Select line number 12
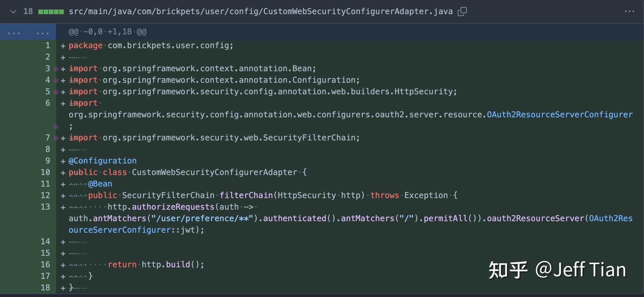Viewport: 644px width, 297px height. tap(45, 195)
